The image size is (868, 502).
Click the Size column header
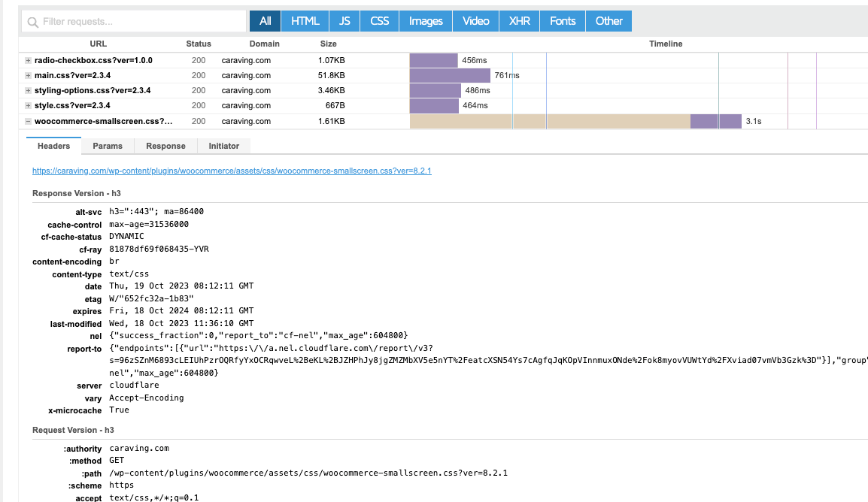pyautogui.click(x=328, y=44)
